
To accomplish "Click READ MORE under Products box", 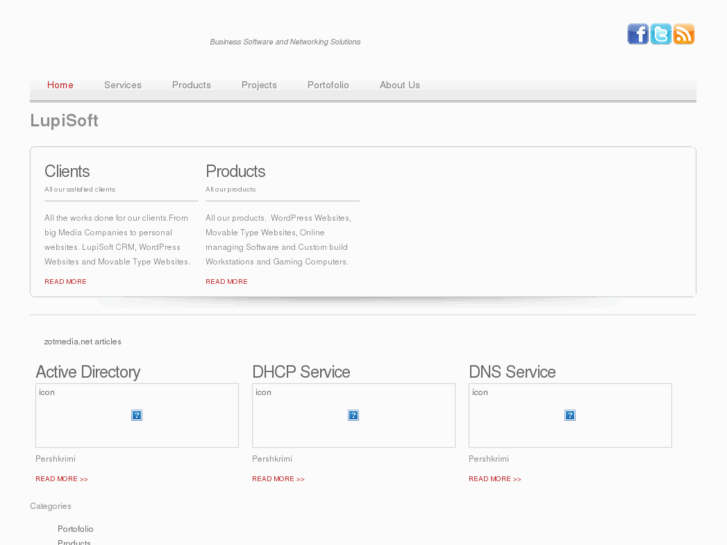I will [x=227, y=282].
